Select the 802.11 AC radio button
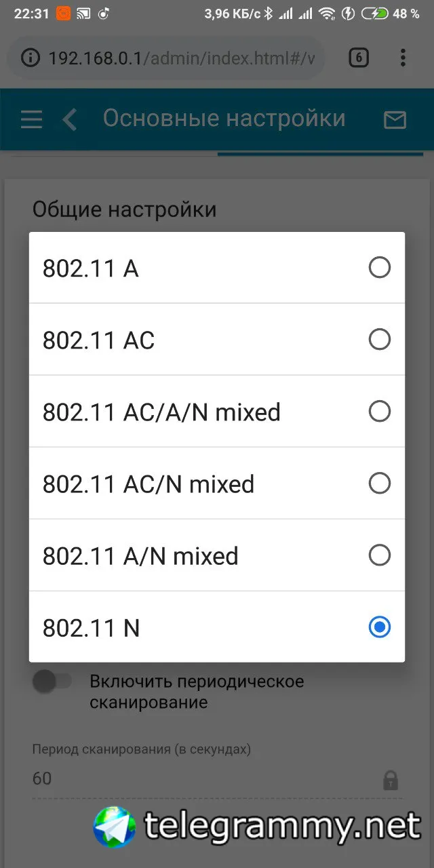The width and height of the screenshot is (434, 868). click(x=379, y=339)
